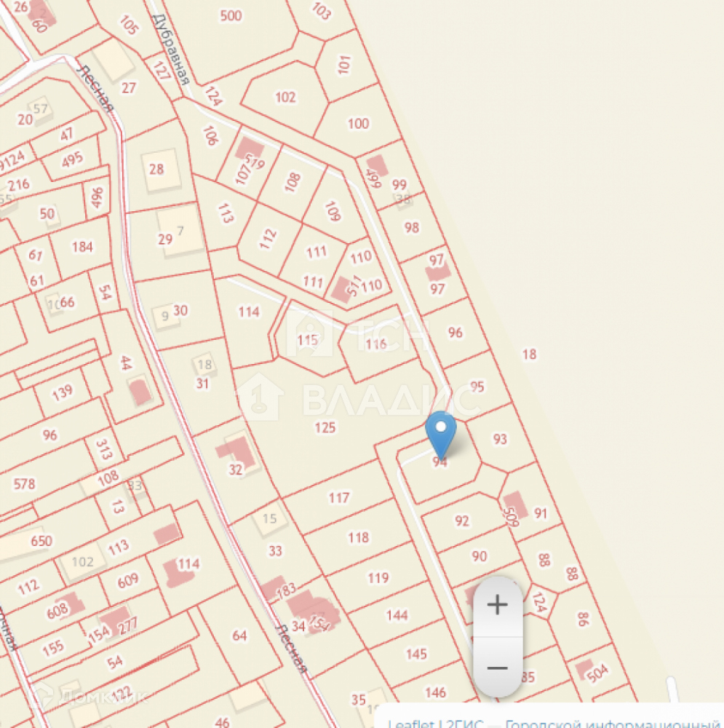Screen dimensions: 724x728
Task: Zoom out with the minus button
Action: pos(498,668)
